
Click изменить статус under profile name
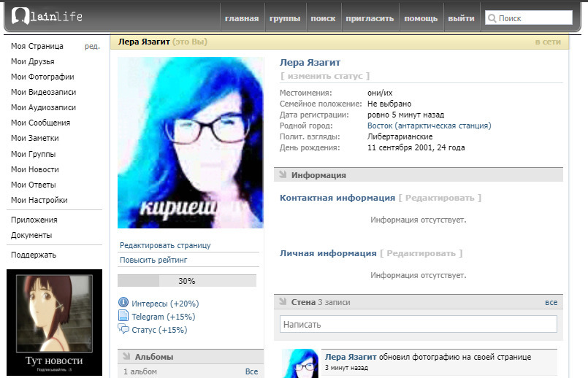click(325, 76)
